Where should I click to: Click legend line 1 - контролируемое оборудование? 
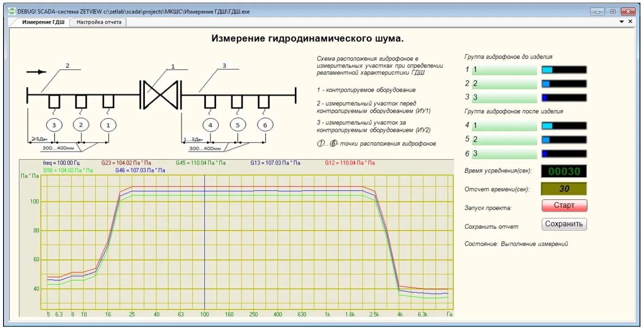coord(366,90)
